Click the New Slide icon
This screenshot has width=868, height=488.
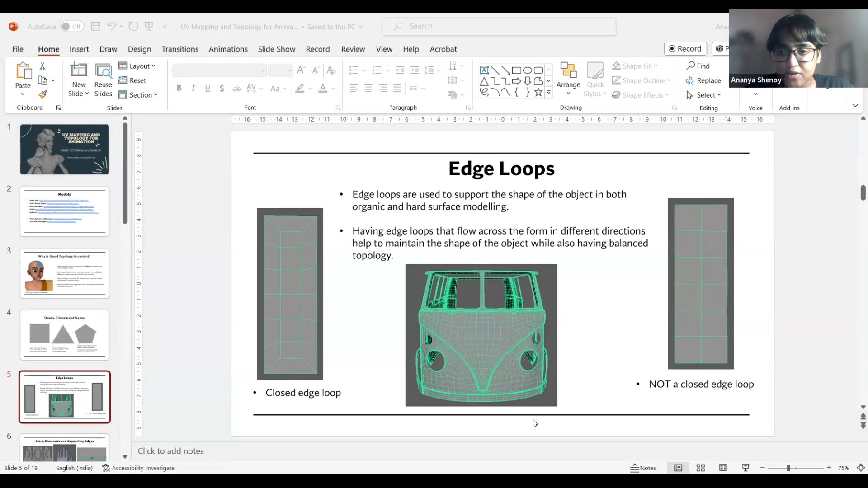[79, 70]
